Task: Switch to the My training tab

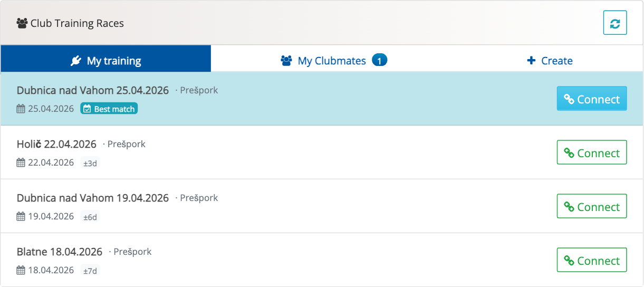Action: point(106,61)
